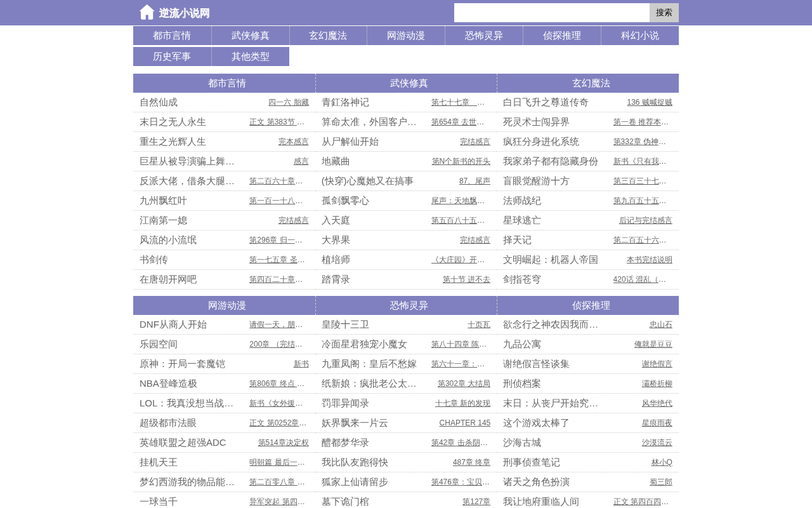Image resolution: width=812 pixels, height=508 pixels.
Task: Open the 武侠修真 navigation tab
Action: tap(250, 36)
